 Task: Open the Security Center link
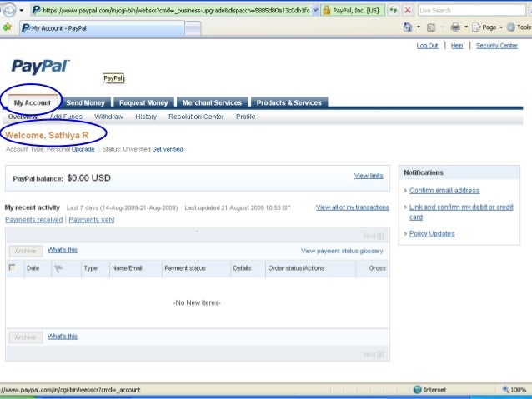click(x=497, y=46)
